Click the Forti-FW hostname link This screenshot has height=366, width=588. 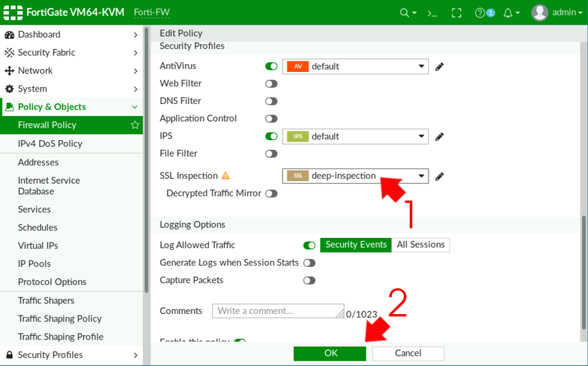tap(152, 12)
